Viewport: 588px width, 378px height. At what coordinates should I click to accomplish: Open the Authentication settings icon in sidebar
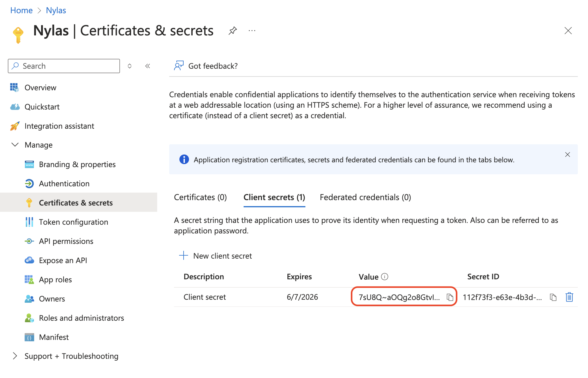[29, 184]
